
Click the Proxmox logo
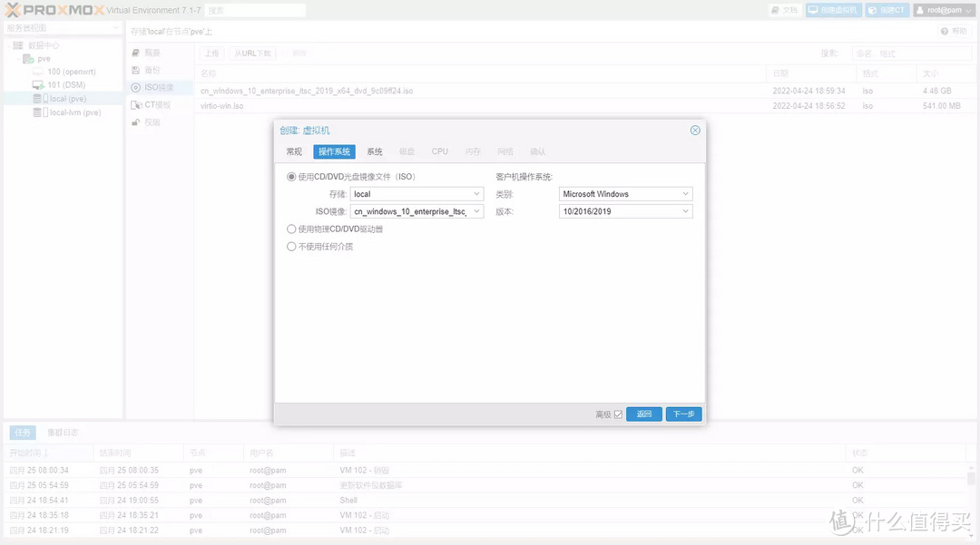(54, 10)
